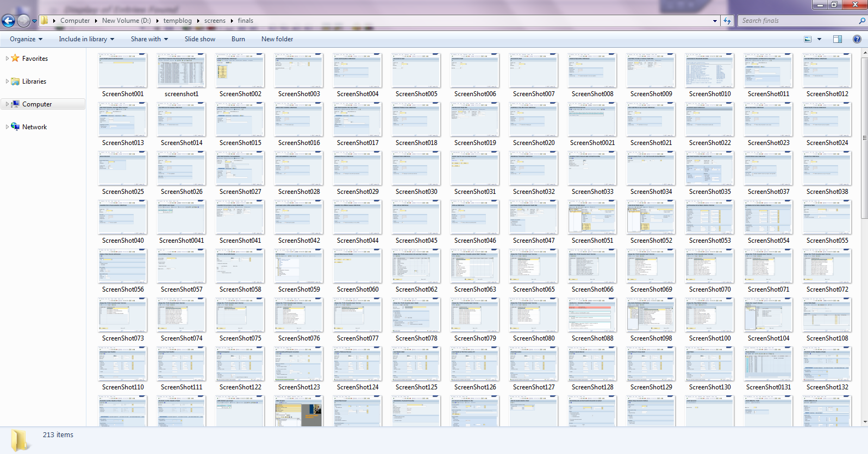Select ScreenShot027 thumbnail

240,168
